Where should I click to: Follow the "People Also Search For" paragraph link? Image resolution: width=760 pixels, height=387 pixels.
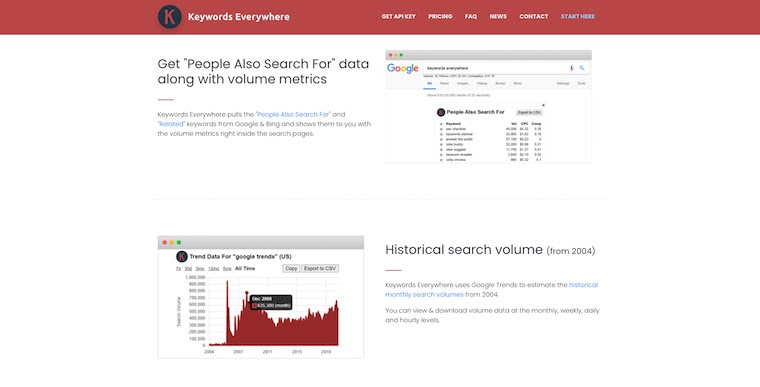pos(293,114)
